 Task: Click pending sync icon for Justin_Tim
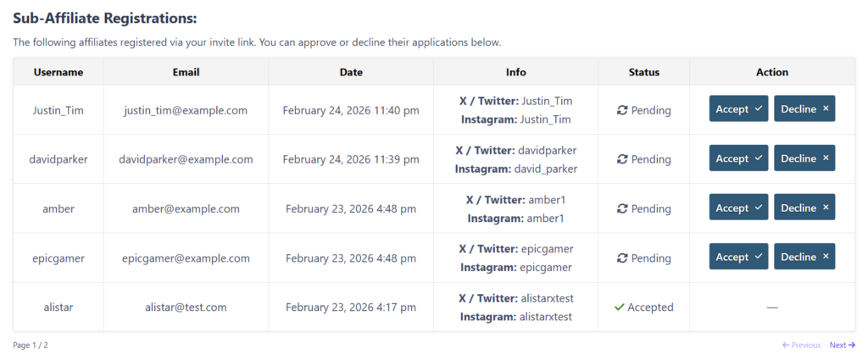(x=622, y=110)
